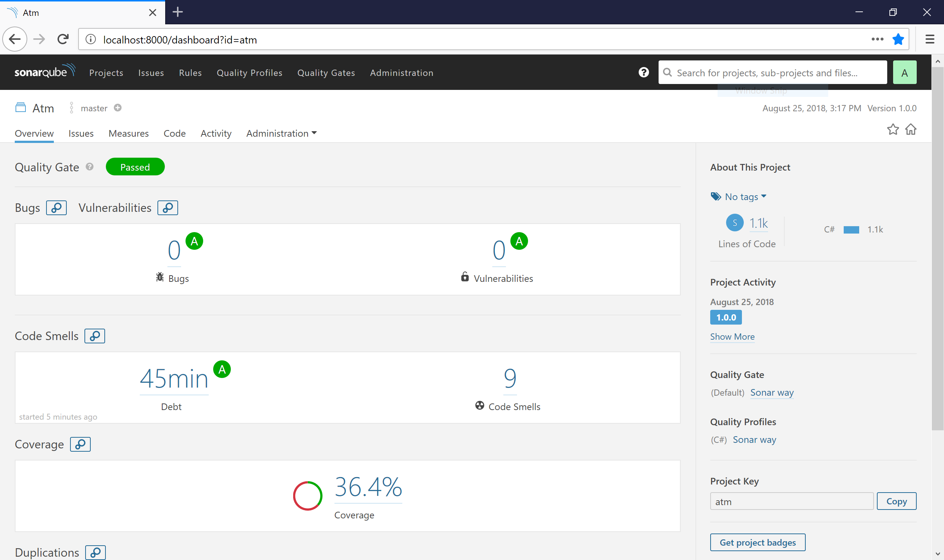Click the Quality Gate help tooltip icon
Viewport: 944px width, 560px height.
tap(90, 167)
